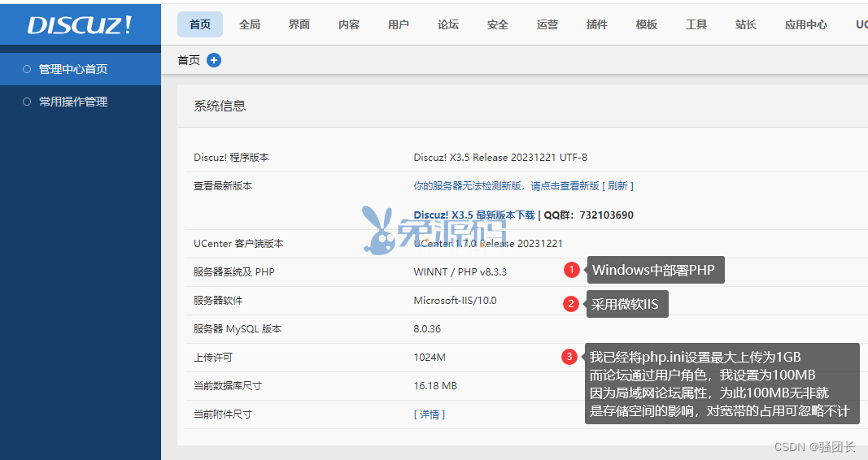Select 管理中心首页 in the sidebar

point(81,69)
